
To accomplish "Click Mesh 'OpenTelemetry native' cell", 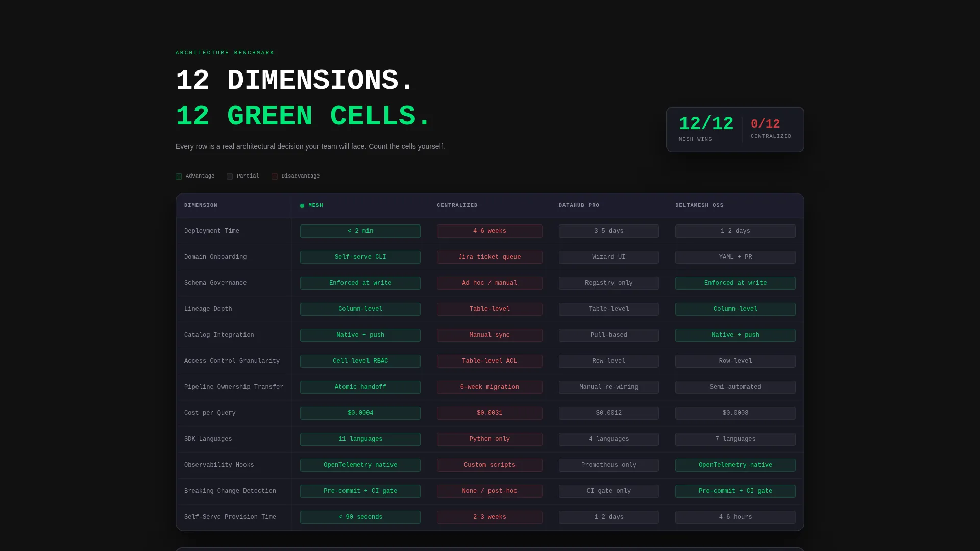I will (x=360, y=465).
